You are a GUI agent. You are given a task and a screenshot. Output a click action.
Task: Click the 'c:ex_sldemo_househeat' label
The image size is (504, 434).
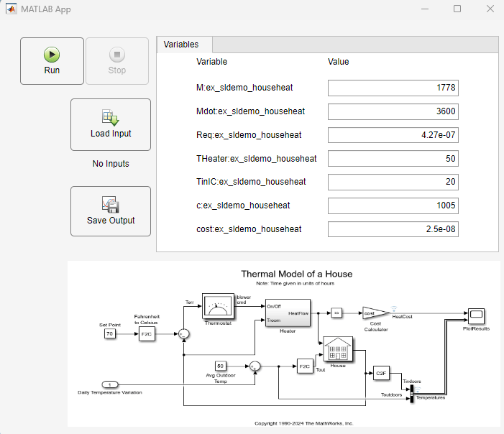click(x=243, y=206)
